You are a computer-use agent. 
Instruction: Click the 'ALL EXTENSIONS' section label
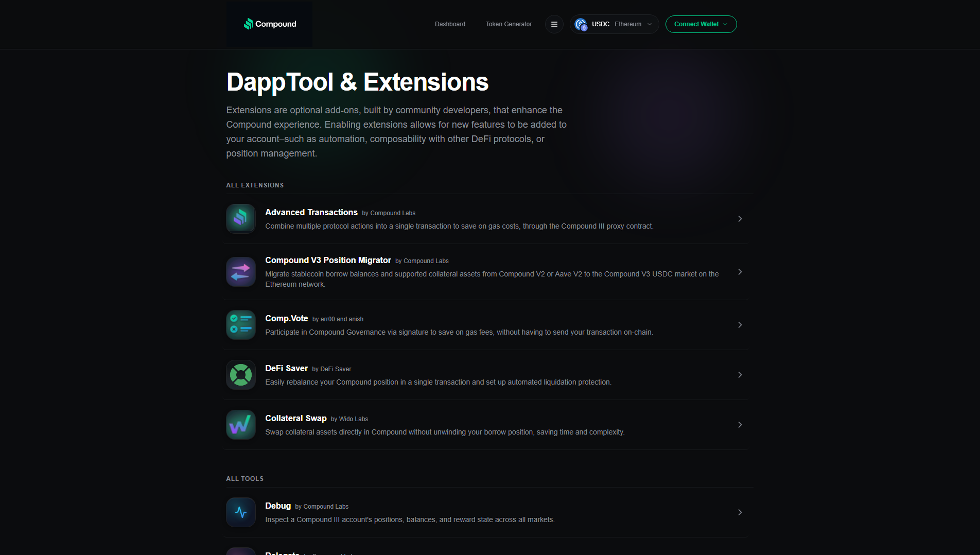tap(255, 185)
